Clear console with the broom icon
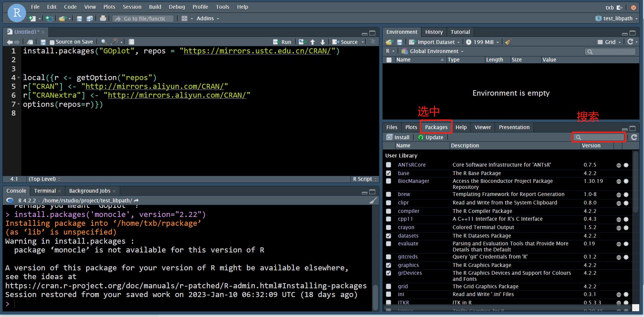Screen dimensions: 644x317 [373, 201]
